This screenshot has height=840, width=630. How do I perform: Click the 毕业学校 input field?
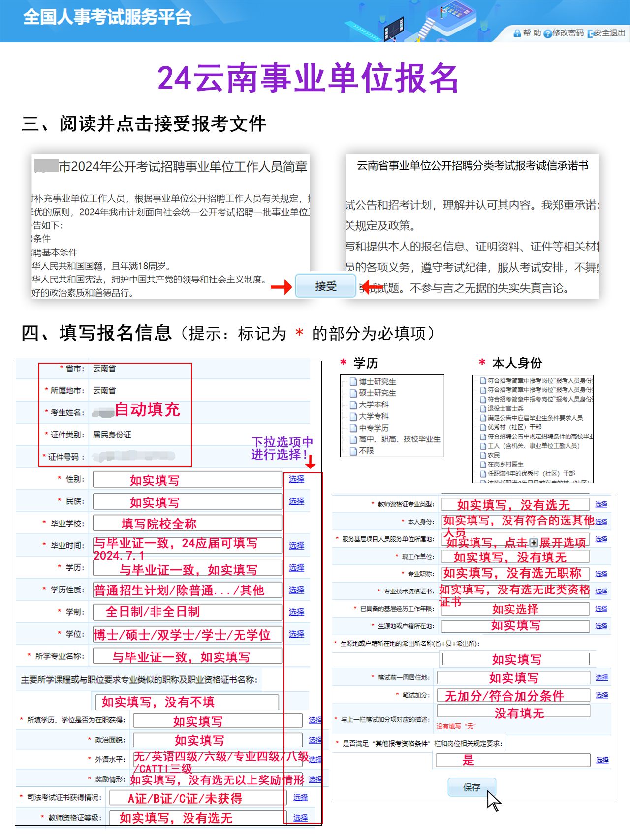tap(188, 524)
